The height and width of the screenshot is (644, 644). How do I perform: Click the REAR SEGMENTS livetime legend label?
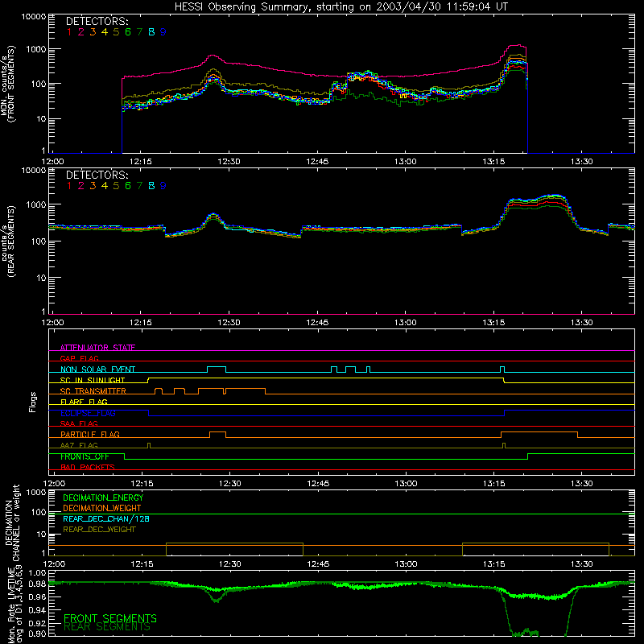point(107,627)
